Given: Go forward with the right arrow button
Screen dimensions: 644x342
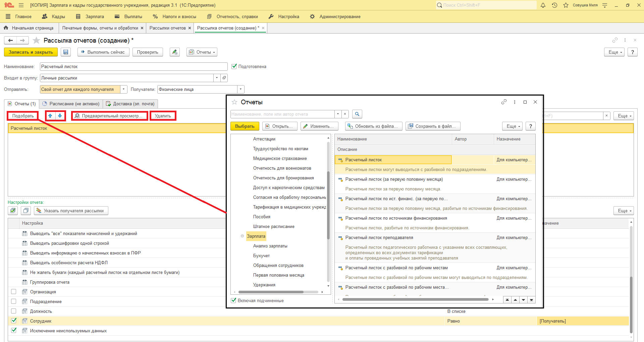Looking at the screenshot, I should (22, 41).
